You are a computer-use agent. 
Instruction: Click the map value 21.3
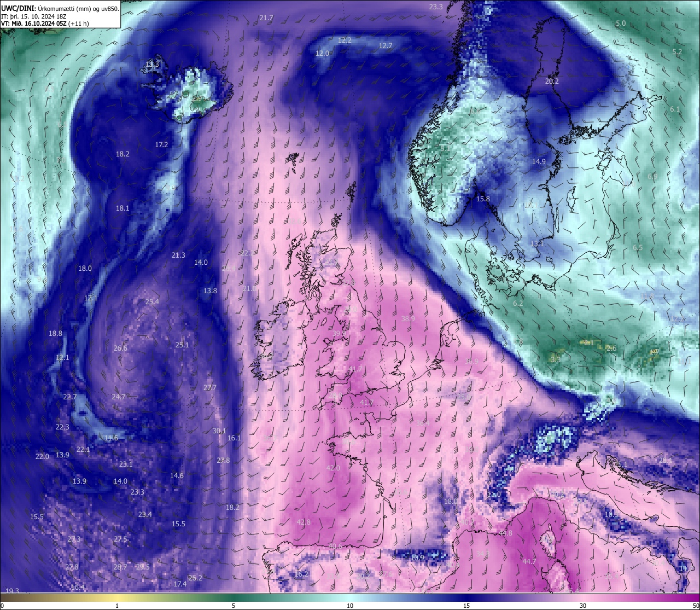178,255
